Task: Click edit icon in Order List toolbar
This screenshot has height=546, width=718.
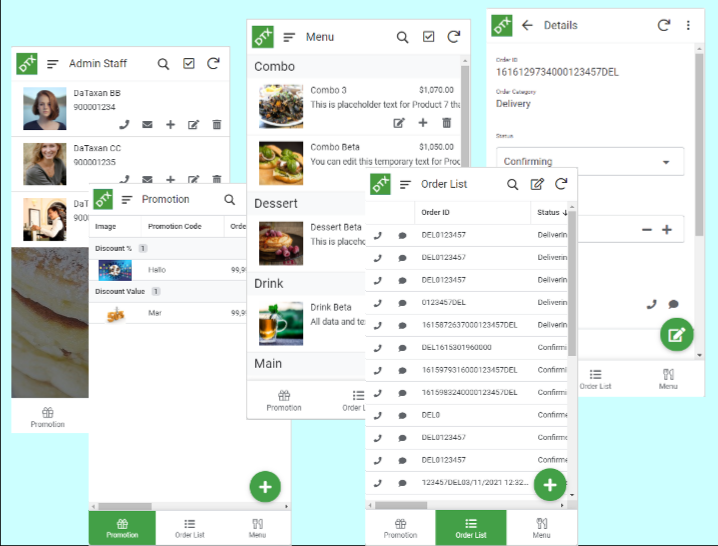Action: [x=537, y=184]
